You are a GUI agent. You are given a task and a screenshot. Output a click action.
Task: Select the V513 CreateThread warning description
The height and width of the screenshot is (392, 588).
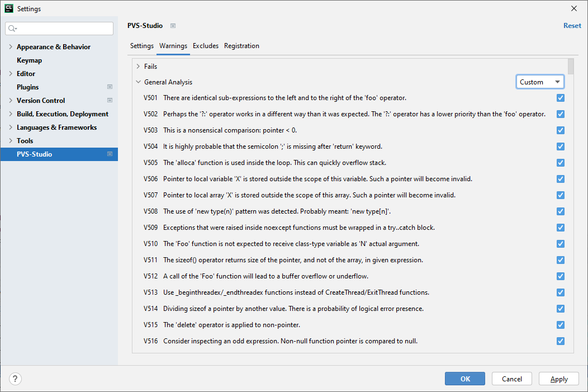(x=296, y=292)
